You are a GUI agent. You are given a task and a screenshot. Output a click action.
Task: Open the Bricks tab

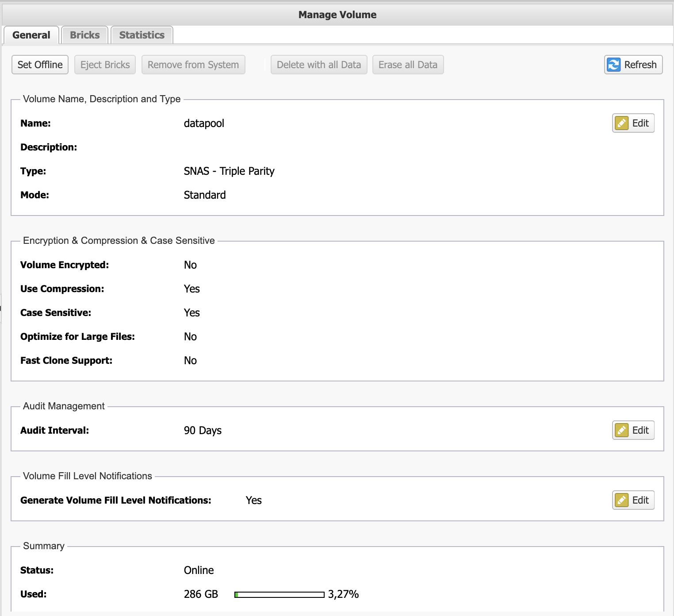click(84, 35)
